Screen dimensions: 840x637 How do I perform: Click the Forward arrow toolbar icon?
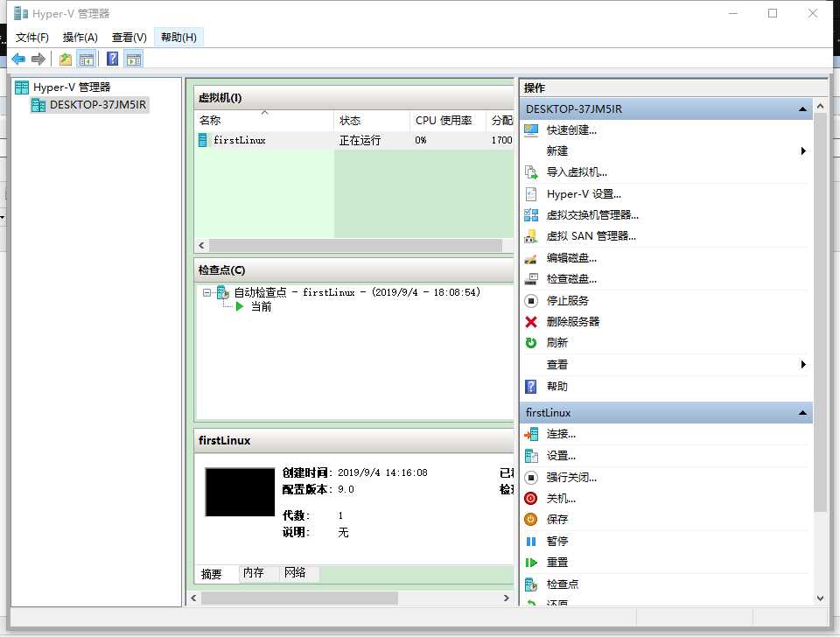click(38, 59)
